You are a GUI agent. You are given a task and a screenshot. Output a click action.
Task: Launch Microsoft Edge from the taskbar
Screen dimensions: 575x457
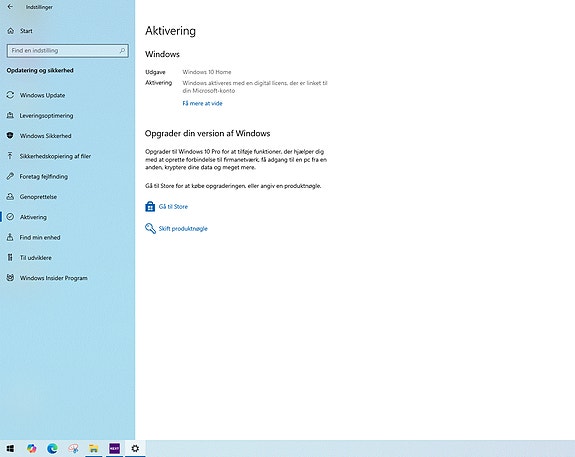coord(52,448)
